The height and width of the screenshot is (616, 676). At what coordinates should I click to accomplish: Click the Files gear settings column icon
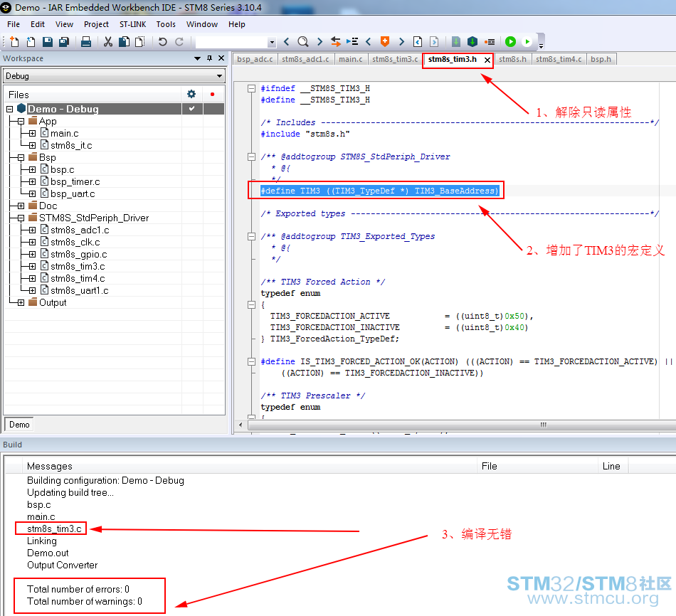point(191,94)
